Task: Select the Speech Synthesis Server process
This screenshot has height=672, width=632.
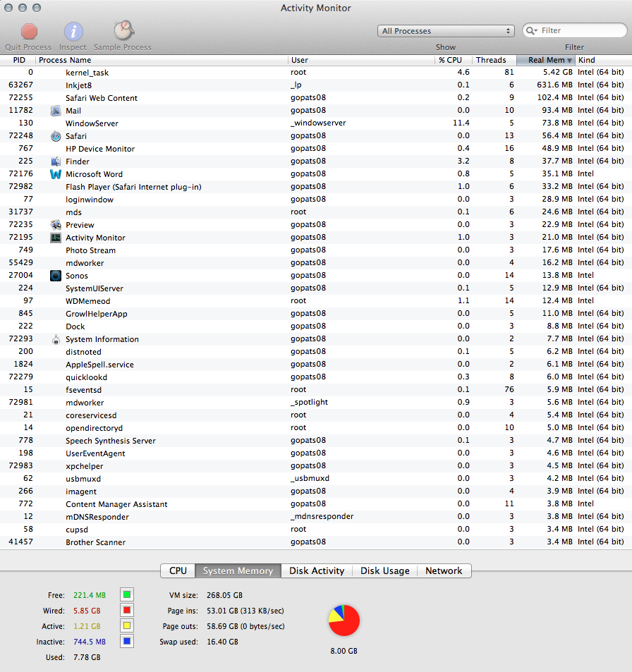Action: click(x=316, y=441)
